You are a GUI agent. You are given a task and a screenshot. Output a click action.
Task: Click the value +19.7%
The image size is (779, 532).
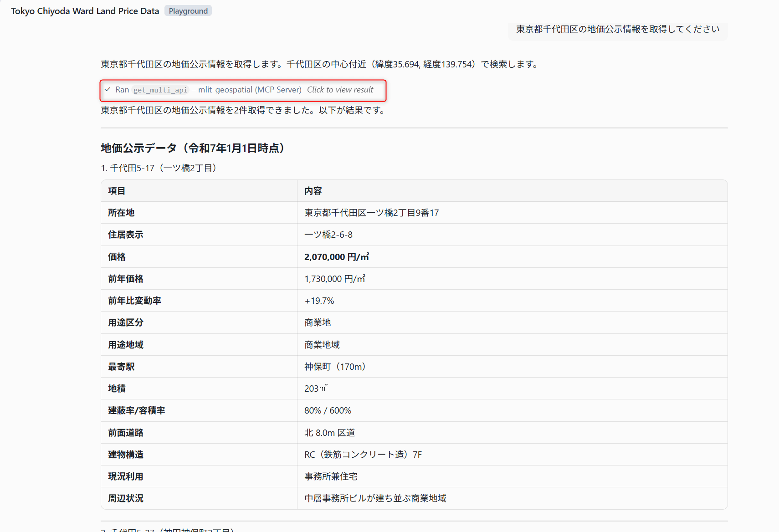pos(319,301)
